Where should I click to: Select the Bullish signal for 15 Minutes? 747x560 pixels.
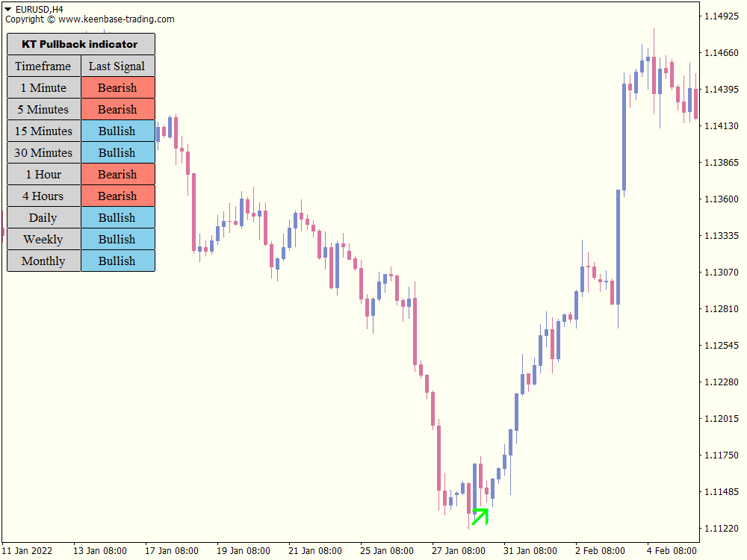tap(117, 131)
